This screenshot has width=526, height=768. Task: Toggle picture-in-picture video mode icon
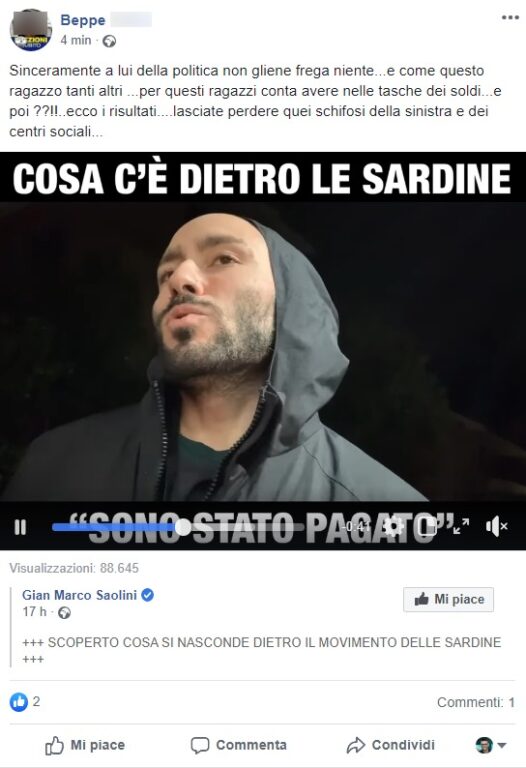(x=428, y=527)
